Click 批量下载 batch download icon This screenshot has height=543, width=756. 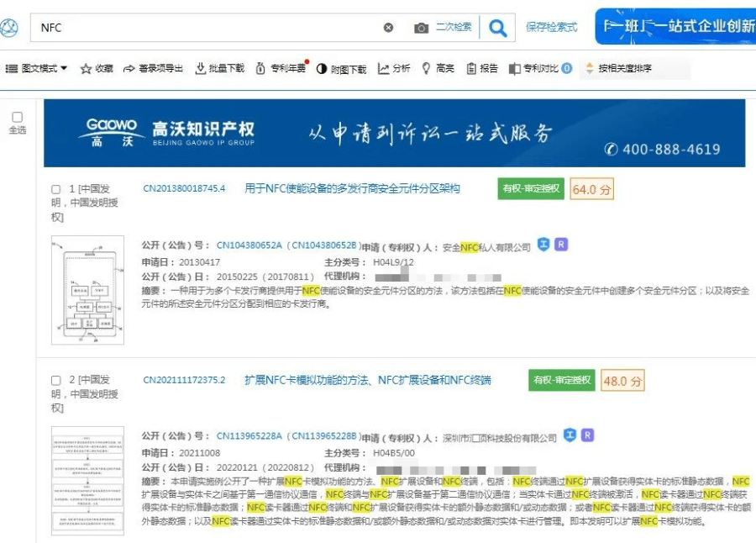coord(201,69)
